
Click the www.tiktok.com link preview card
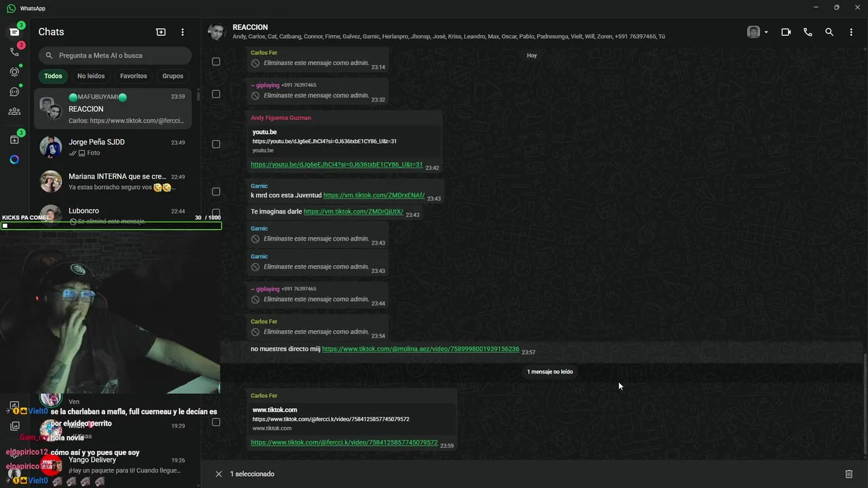coord(351,419)
